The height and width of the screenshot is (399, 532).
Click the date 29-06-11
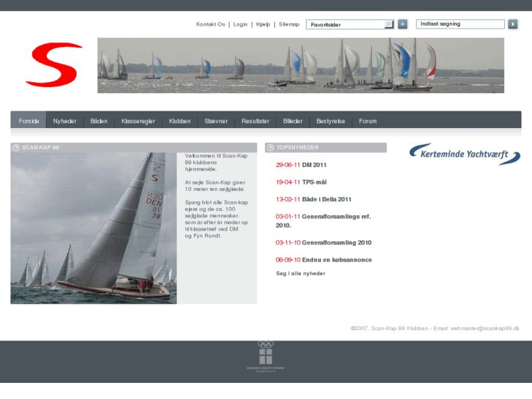[288, 165]
